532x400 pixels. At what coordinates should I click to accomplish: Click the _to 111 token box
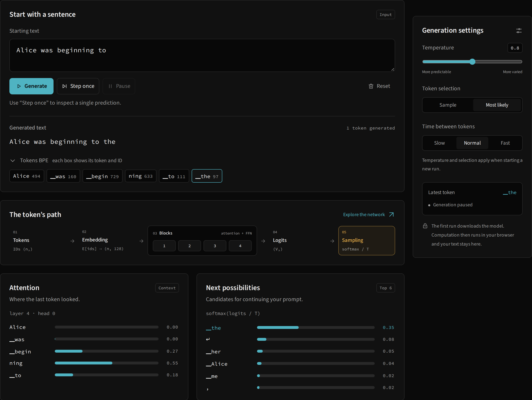tap(174, 176)
